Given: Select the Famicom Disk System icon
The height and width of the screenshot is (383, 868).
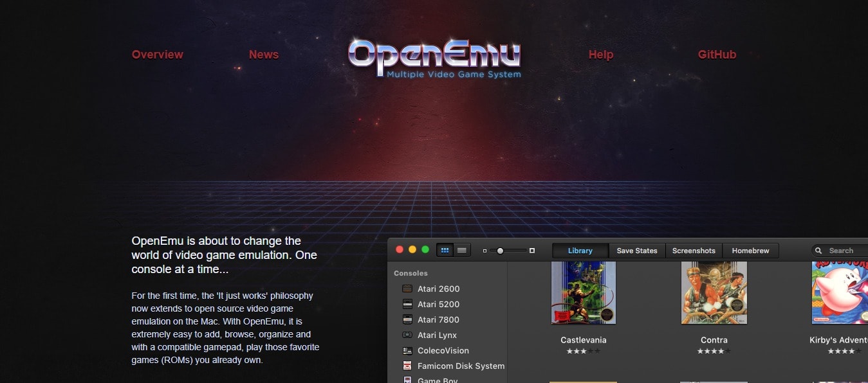Looking at the screenshot, I should (407, 366).
